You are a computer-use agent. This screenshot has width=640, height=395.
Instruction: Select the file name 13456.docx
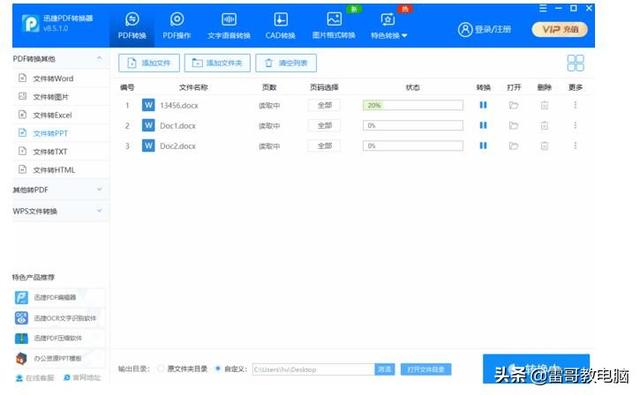tap(179, 105)
